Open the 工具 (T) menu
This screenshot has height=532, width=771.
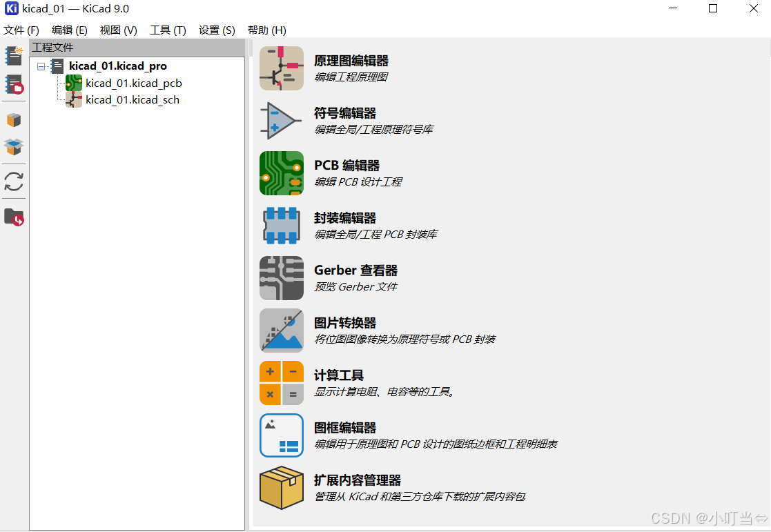coord(168,30)
